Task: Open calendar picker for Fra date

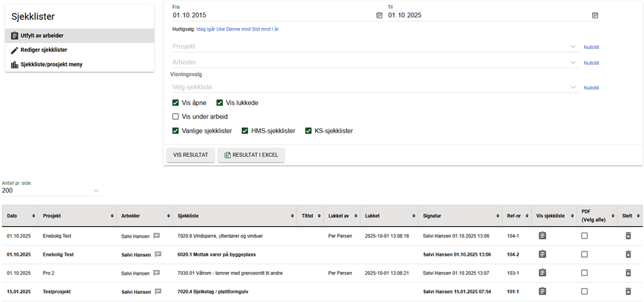Action: tap(379, 15)
